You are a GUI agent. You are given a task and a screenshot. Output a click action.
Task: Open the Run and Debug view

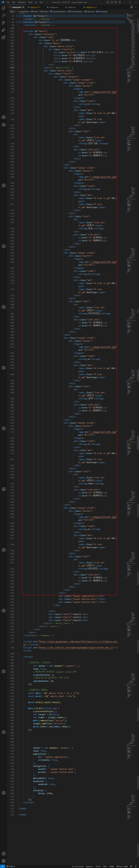click(x=4, y=30)
